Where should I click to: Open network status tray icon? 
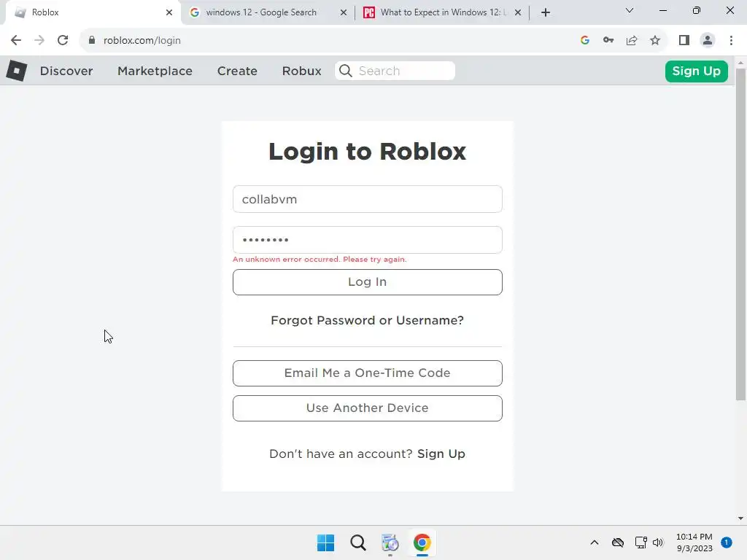click(640, 542)
